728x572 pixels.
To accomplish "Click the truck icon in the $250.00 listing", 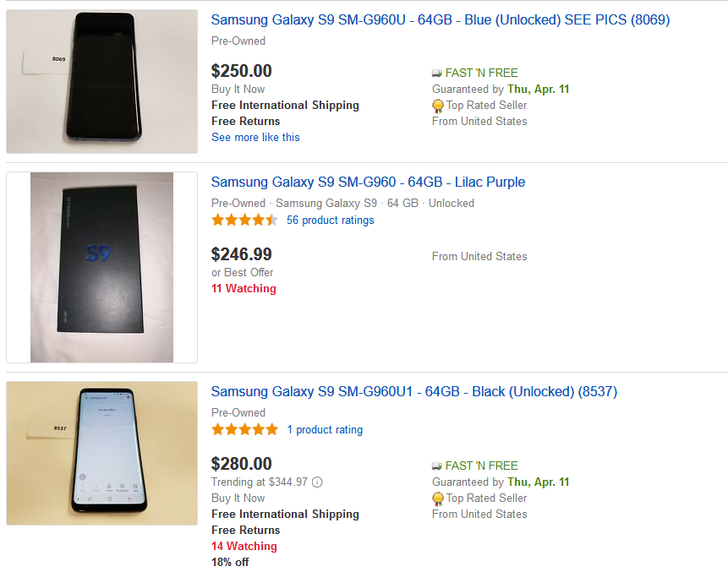I will 437,73.
